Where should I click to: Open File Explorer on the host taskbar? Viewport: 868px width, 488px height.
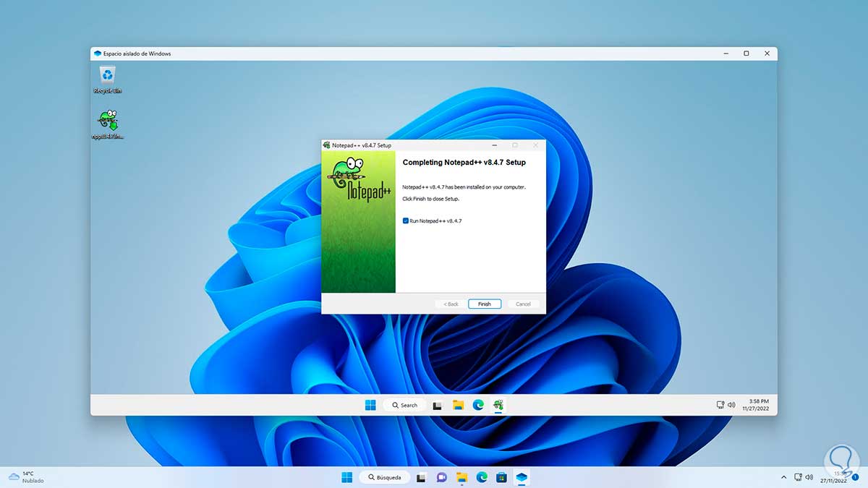[462, 477]
